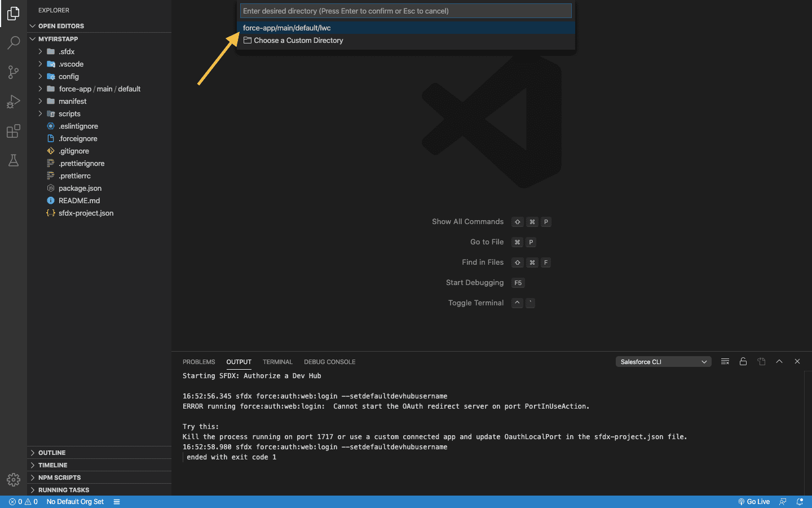Switch to the Output tab
This screenshot has height=508, width=812.
(239, 362)
